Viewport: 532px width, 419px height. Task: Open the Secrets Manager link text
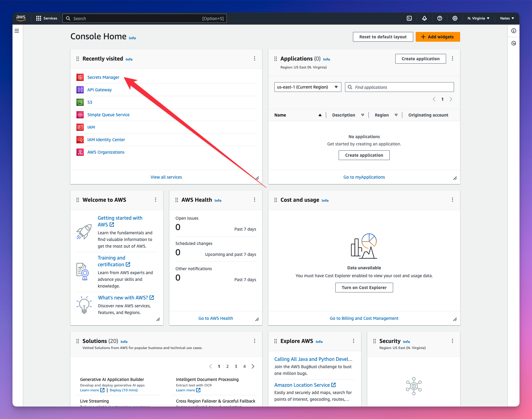pos(103,77)
